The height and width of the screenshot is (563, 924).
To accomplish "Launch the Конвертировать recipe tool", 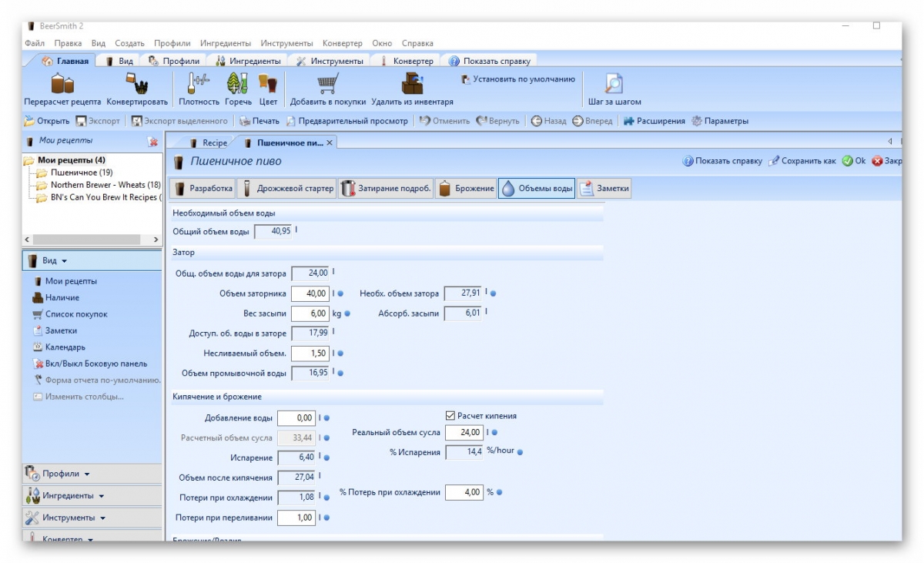I will click(x=137, y=89).
